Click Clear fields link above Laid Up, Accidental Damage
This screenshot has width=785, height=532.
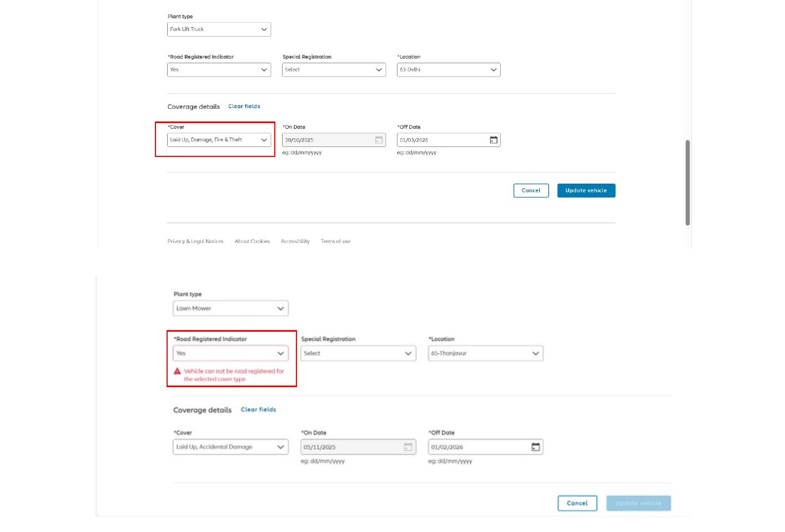click(x=258, y=409)
